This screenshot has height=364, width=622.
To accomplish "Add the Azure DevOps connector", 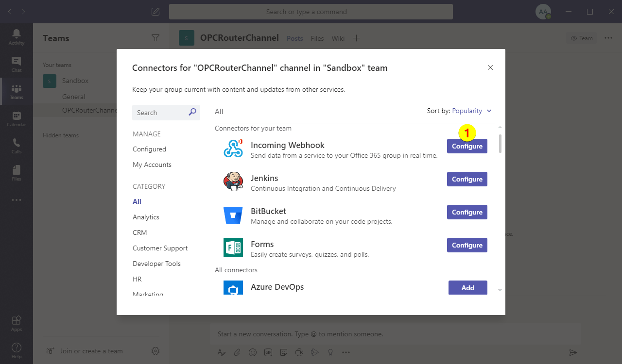I will point(467,287).
